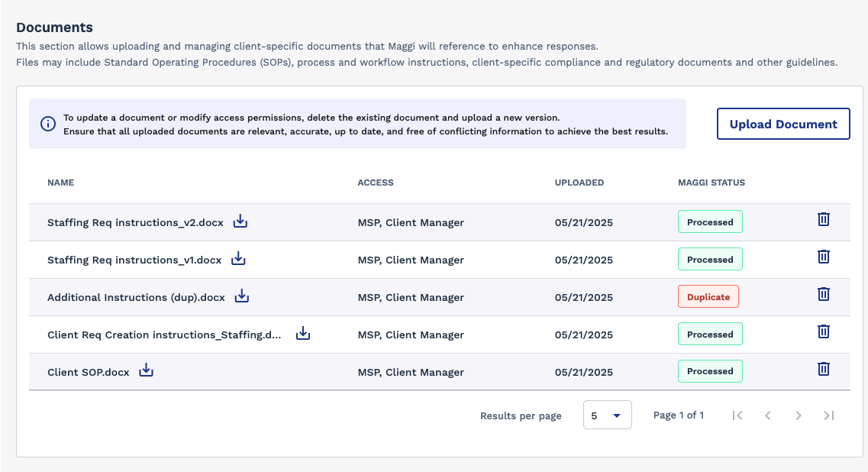Viewport: 868px width, 472px height.
Task: Go to next page of results
Action: [799, 415]
